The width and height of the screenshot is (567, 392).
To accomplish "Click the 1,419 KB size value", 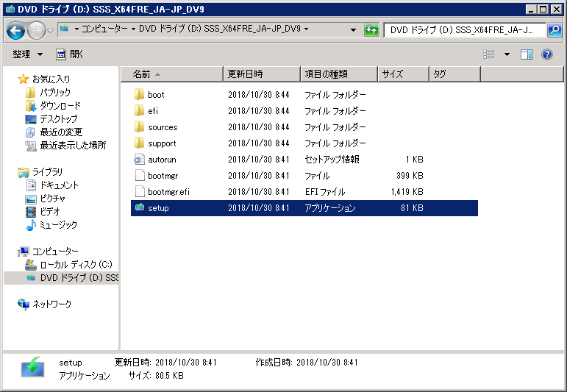I will [407, 192].
